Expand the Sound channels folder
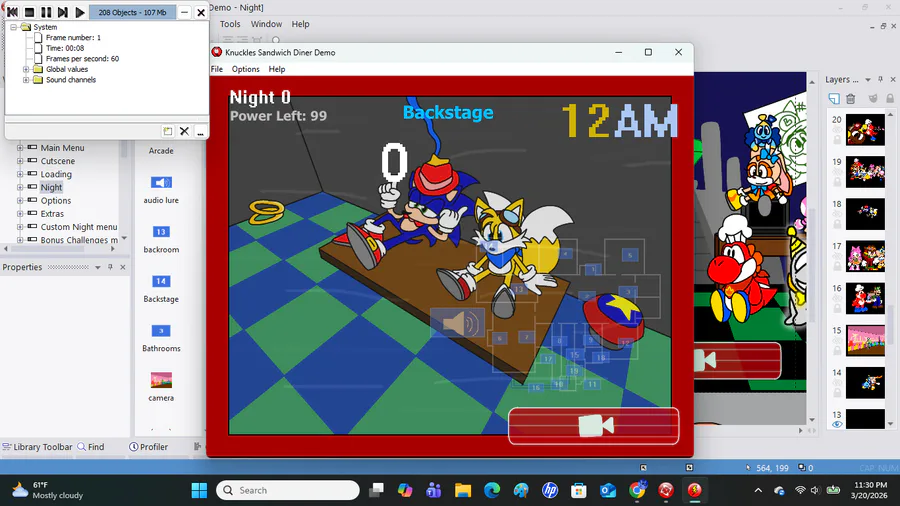Viewport: 900px width, 506px height. point(26,80)
